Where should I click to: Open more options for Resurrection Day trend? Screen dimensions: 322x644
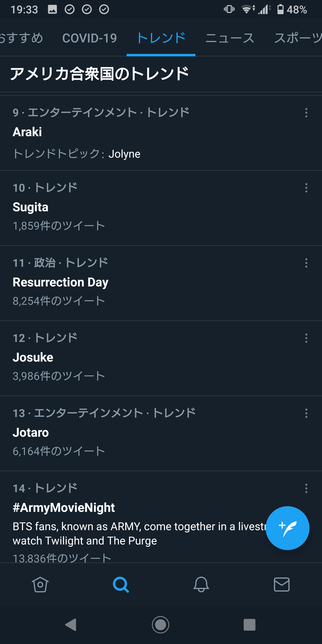coord(306,263)
